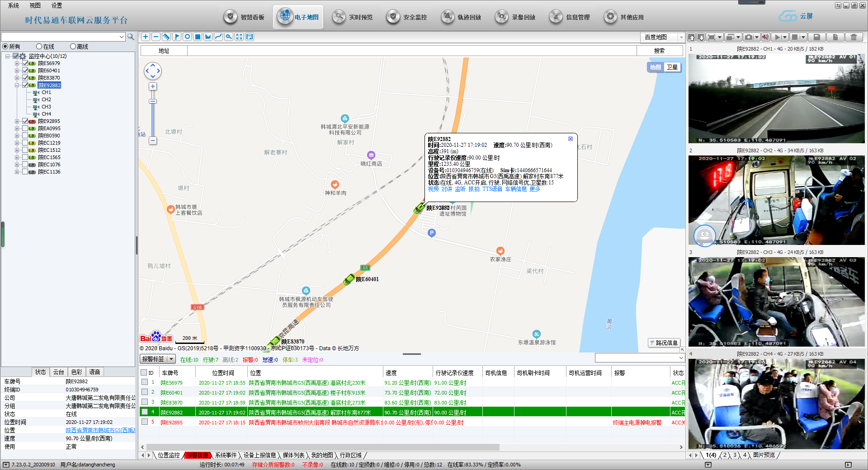The height and width of the screenshot is (470, 868).
Task: Toggle full-screen map view icon
Action: click(239, 37)
